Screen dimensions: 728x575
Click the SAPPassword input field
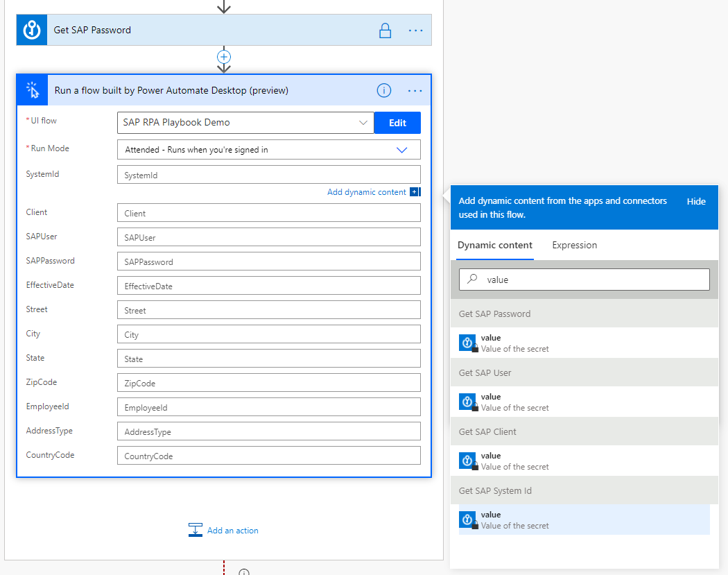click(x=269, y=261)
